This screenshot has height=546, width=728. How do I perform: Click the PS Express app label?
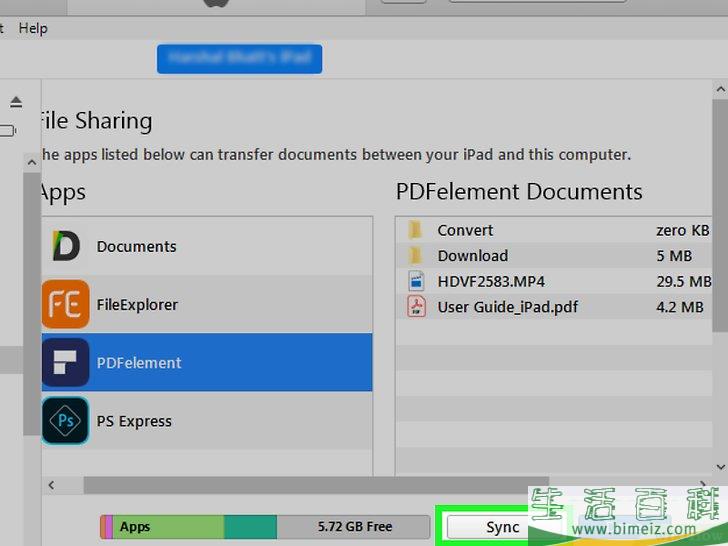click(x=134, y=422)
